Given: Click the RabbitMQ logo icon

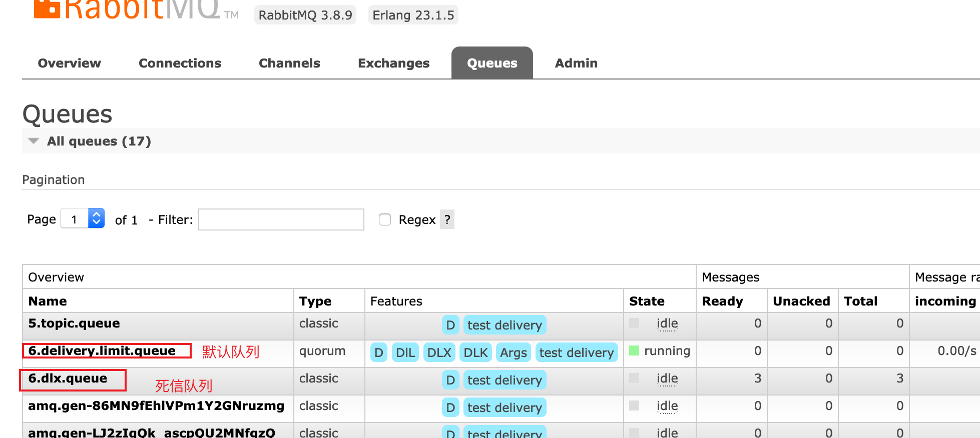Looking at the screenshot, I should pyautogui.click(x=47, y=8).
